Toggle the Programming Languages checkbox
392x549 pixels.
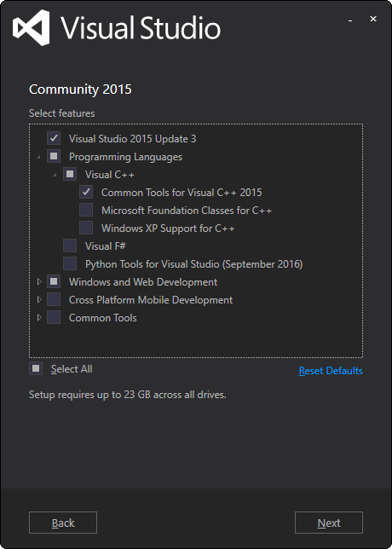54,157
